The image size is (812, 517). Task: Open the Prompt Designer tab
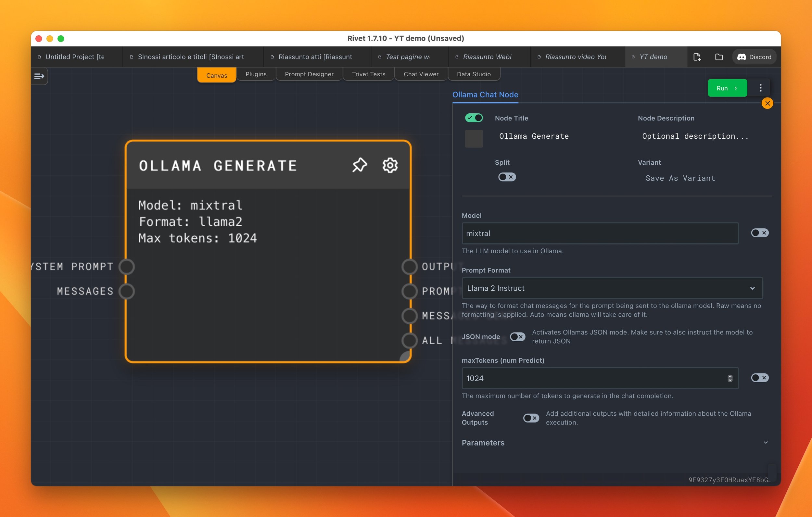[309, 74]
